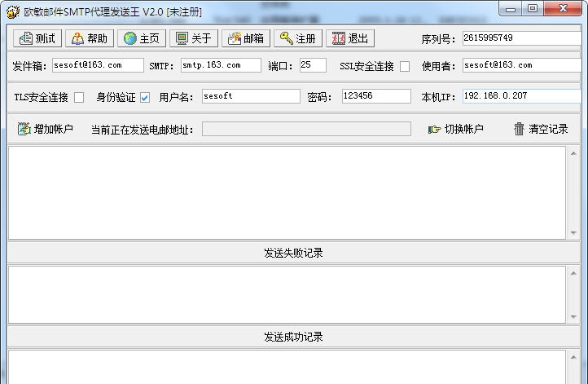Click the 端口 port field showing 25
Screen dimensions: 588x384
pos(313,65)
